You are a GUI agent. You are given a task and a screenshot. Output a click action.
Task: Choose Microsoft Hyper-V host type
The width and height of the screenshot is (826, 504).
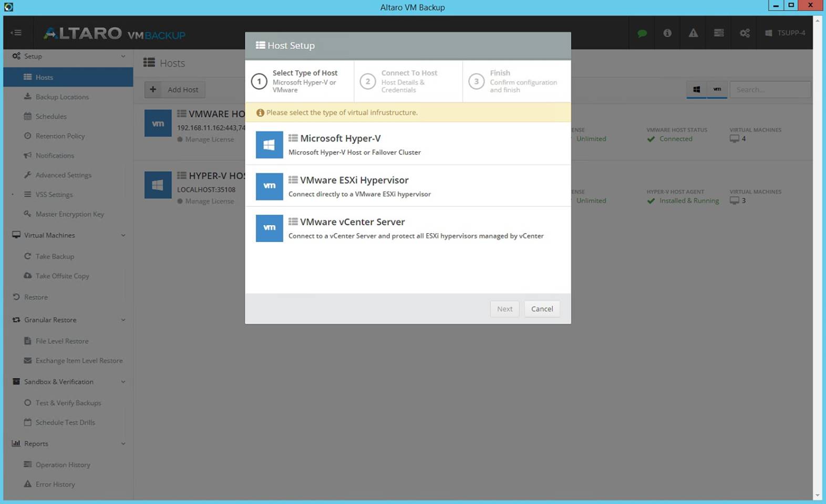tap(408, 144)
